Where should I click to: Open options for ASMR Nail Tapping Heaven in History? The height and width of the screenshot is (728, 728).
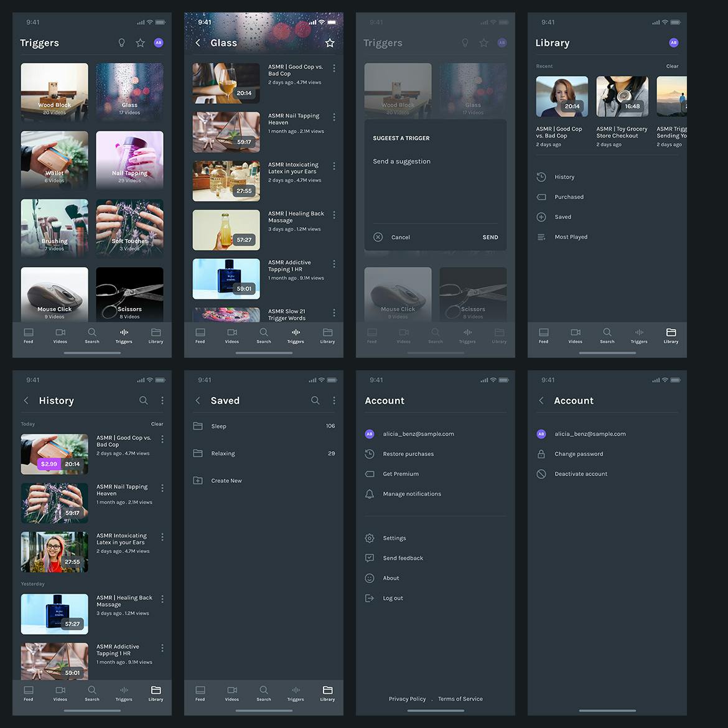(x=162, y=488)
